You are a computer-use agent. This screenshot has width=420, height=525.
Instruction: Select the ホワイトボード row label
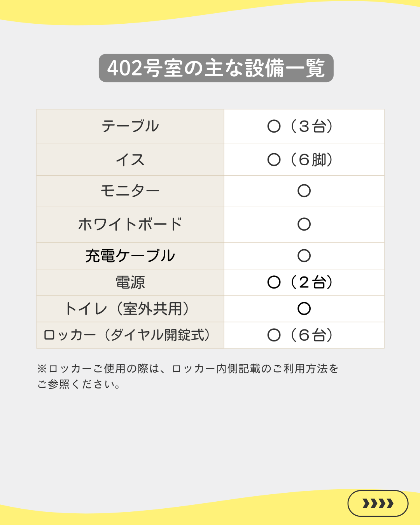(130, 224)
